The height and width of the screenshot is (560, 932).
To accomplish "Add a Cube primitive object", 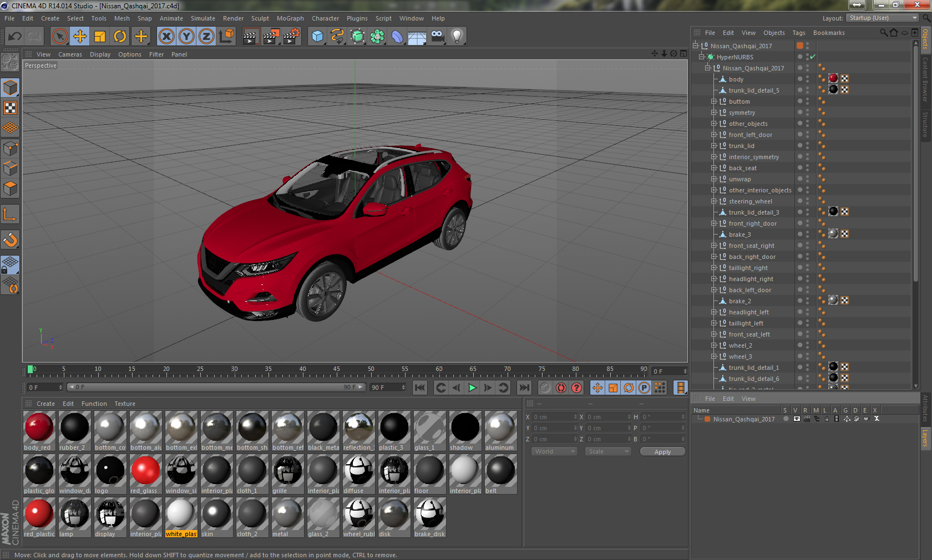I will pos(317,37).
